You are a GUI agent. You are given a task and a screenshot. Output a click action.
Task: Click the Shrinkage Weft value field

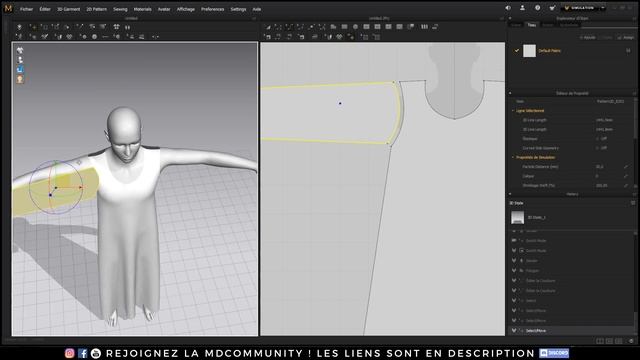(x=607, y=185)
